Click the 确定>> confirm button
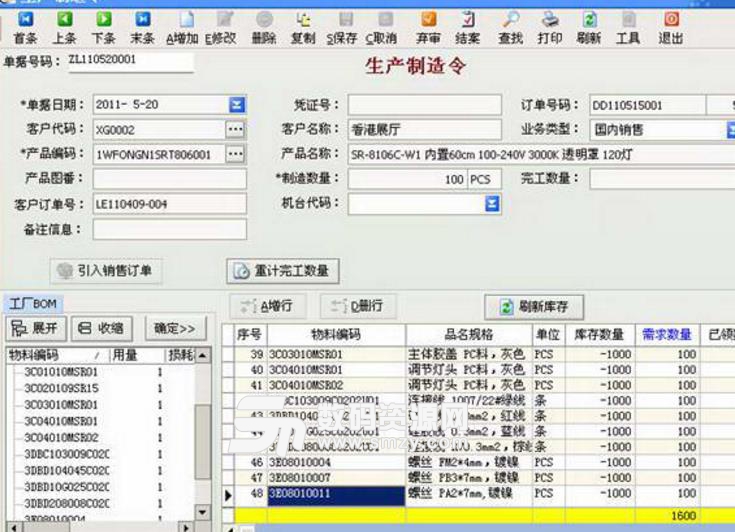Screen dimensions: 735x532 click(176, 329)
